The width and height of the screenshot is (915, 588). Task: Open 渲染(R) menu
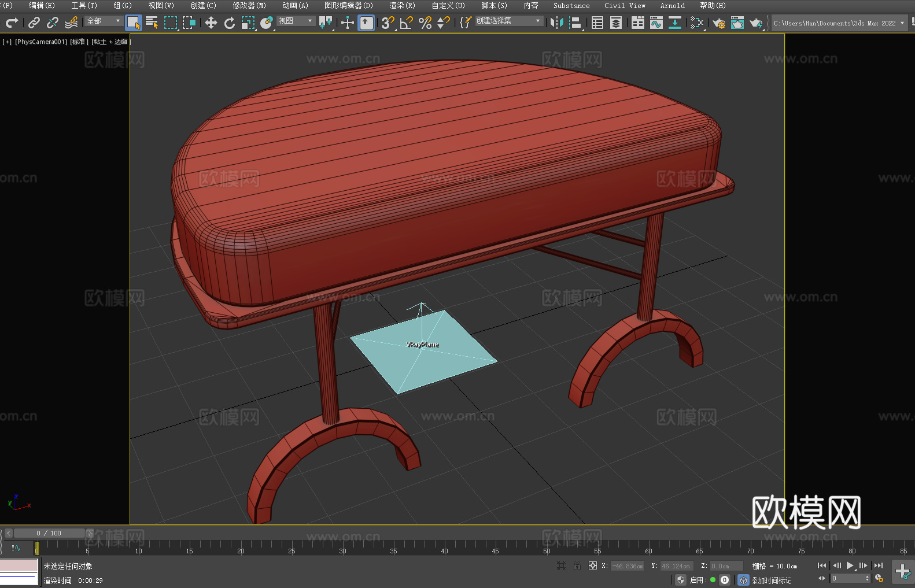tap(402, 5)
